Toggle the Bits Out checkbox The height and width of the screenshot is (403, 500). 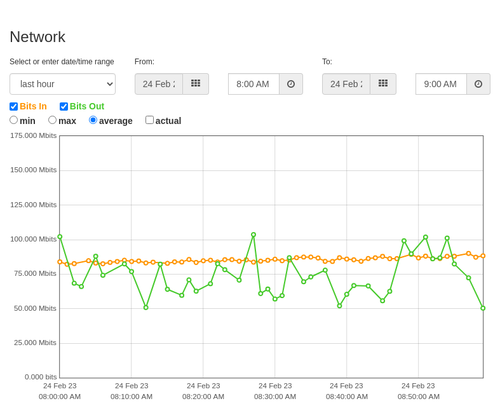(64, 106)
